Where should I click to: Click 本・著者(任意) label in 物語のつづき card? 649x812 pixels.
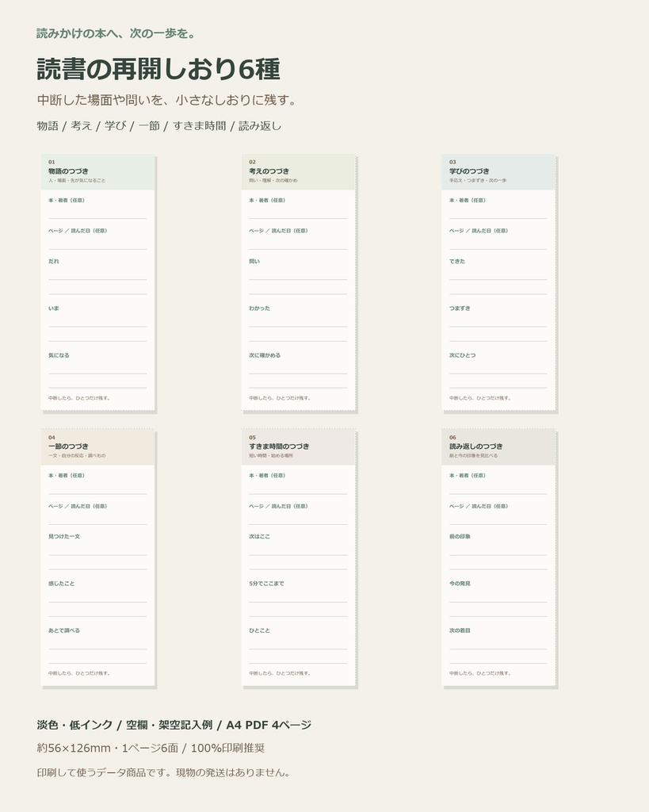tap(67, 201)
